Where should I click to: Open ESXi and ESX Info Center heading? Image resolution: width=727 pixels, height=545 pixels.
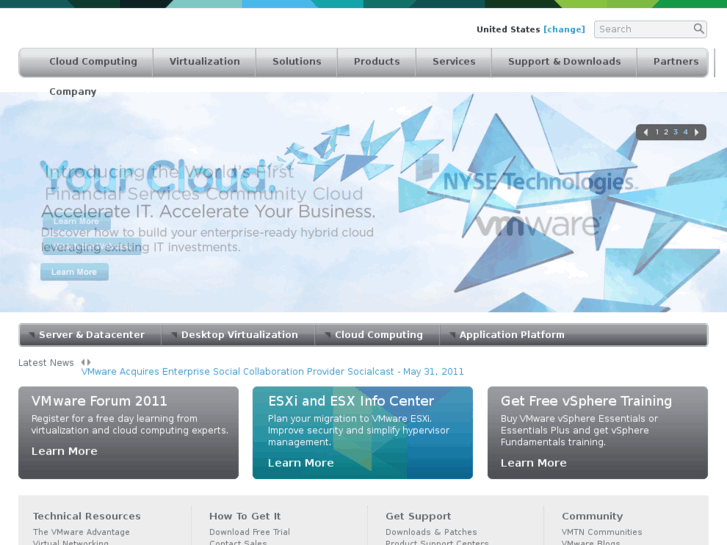pyautogui.click(x=351, y=401)
